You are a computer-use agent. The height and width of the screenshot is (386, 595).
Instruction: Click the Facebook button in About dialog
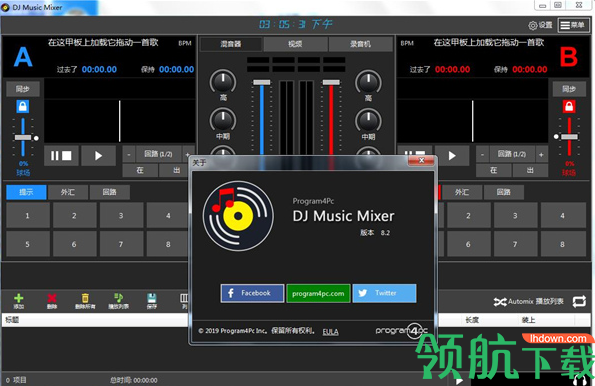pyautogui.click(x=252, y=293)
